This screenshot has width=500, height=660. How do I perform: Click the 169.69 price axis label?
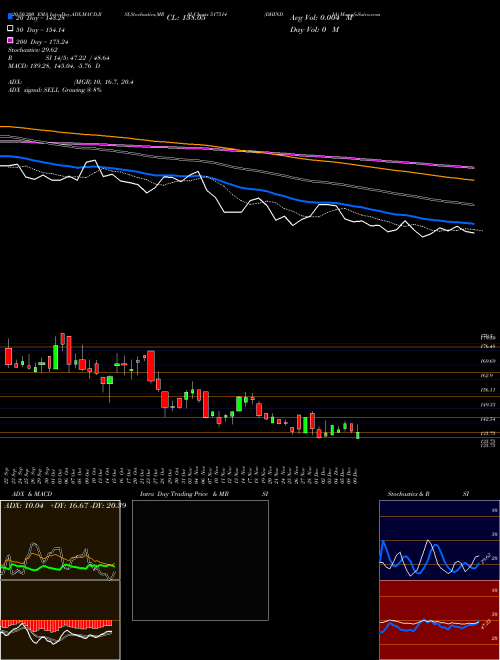click(x=488, y=361)
